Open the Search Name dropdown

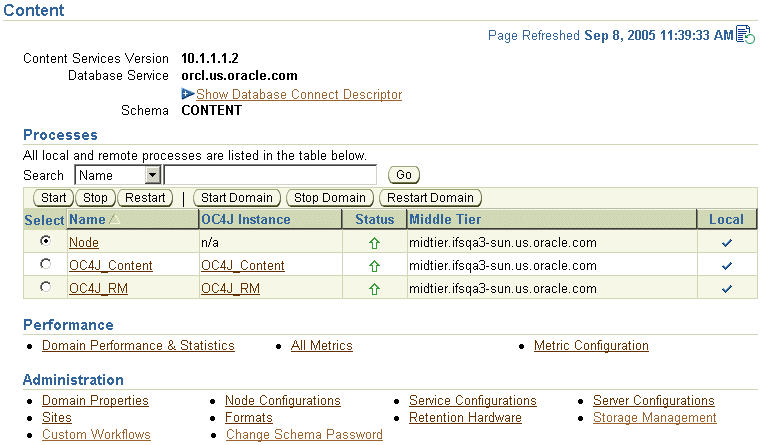pyautogui.click(x=152, y=176)
